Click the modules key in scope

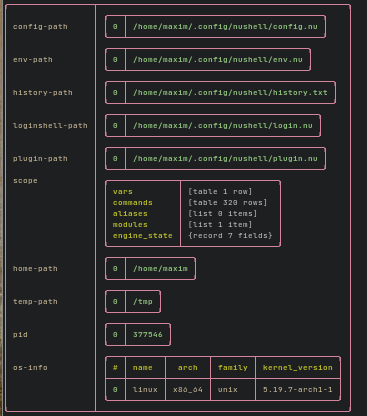click(x=130, y=225)
